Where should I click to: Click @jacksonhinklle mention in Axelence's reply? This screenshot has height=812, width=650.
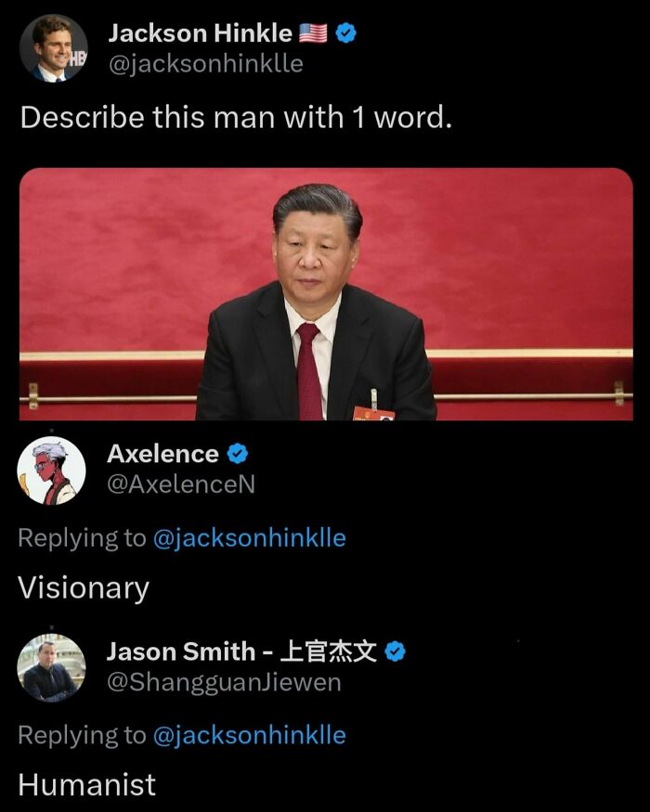coord(250,538)
